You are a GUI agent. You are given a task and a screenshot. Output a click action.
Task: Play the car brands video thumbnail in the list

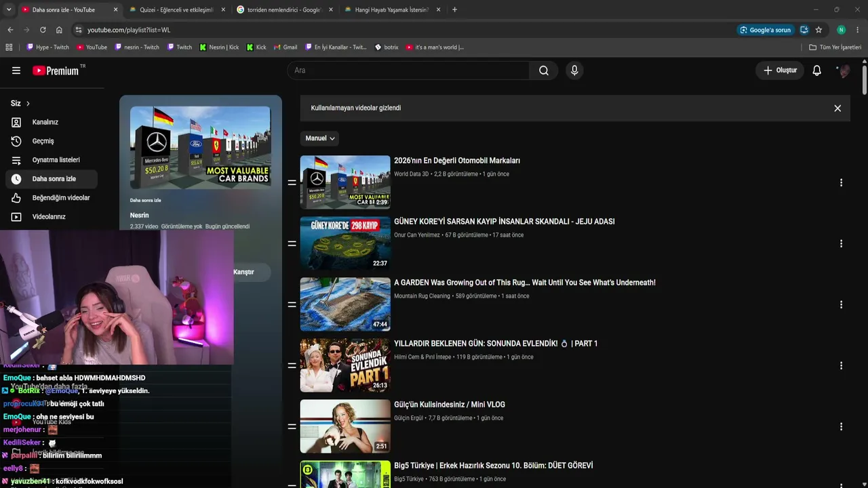coord(345,182)
